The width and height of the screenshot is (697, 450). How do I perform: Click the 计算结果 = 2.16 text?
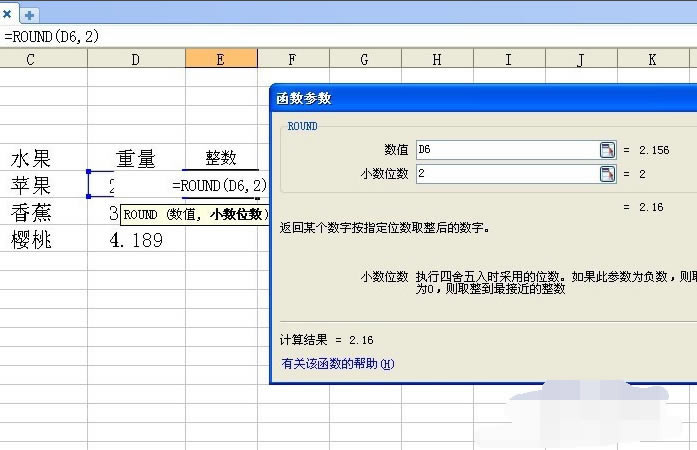[x=327, y=340]
